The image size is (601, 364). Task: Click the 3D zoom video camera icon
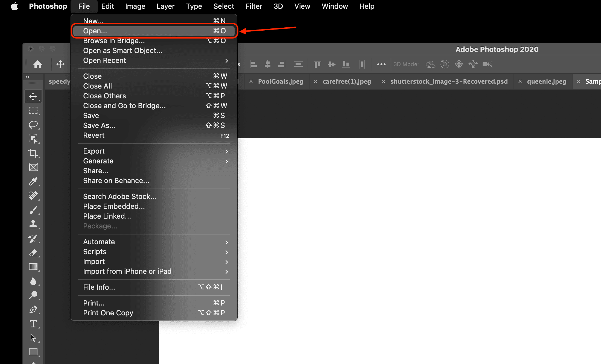click(x=488, y=64)
